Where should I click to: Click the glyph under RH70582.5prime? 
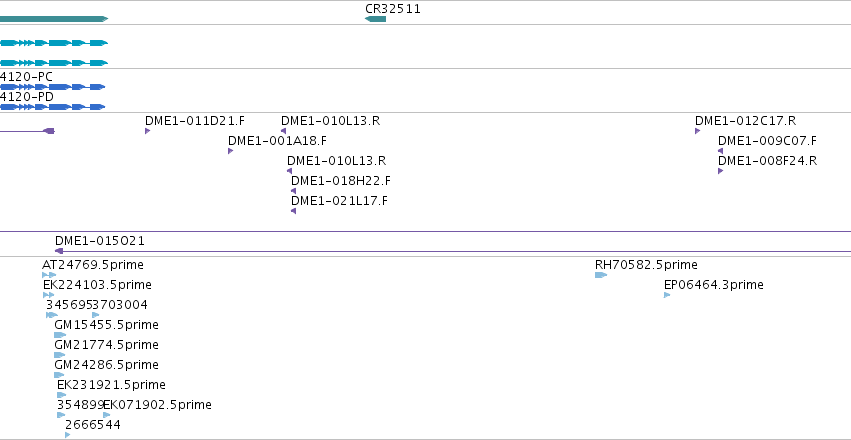pos(601,275)
